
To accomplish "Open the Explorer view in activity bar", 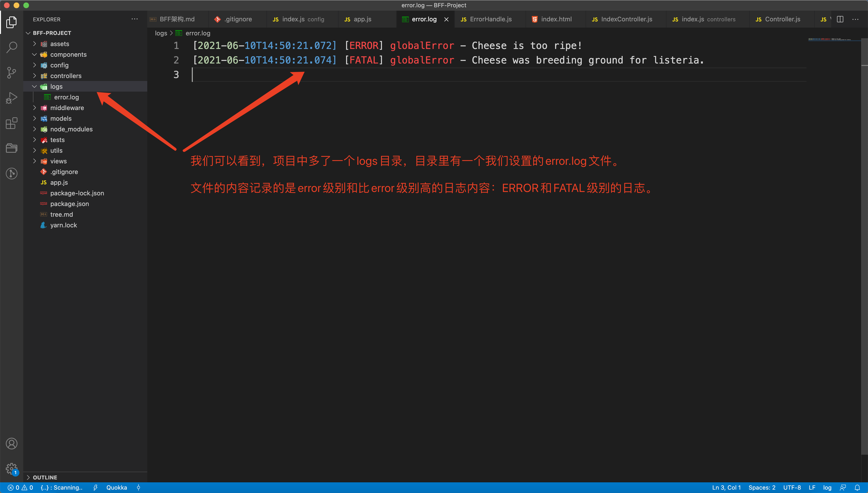I will [11, 22].
